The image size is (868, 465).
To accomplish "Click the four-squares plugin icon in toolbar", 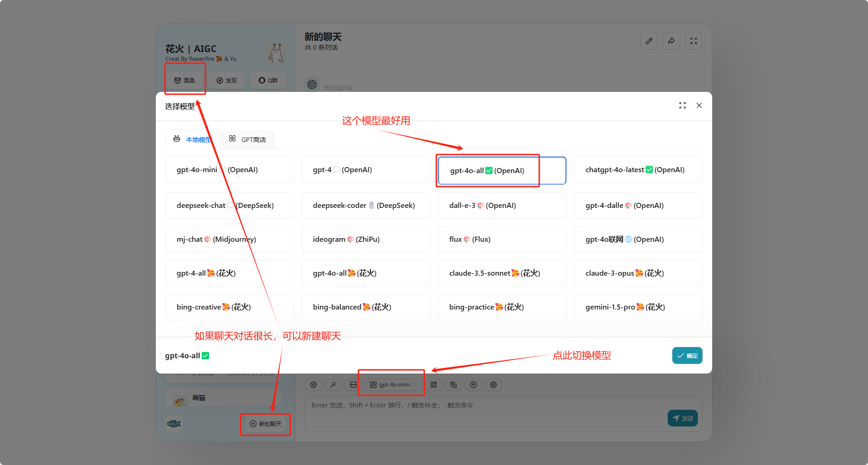I will (434, 385).
